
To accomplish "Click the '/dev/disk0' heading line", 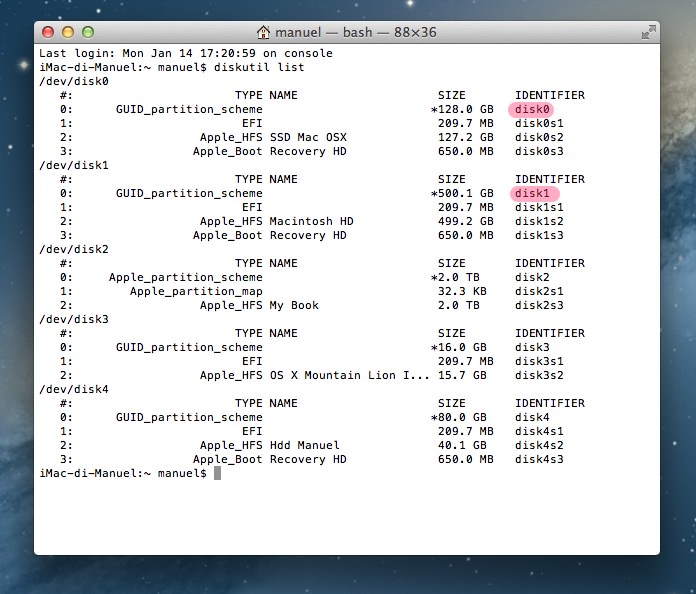I will (x=74, y=81).
